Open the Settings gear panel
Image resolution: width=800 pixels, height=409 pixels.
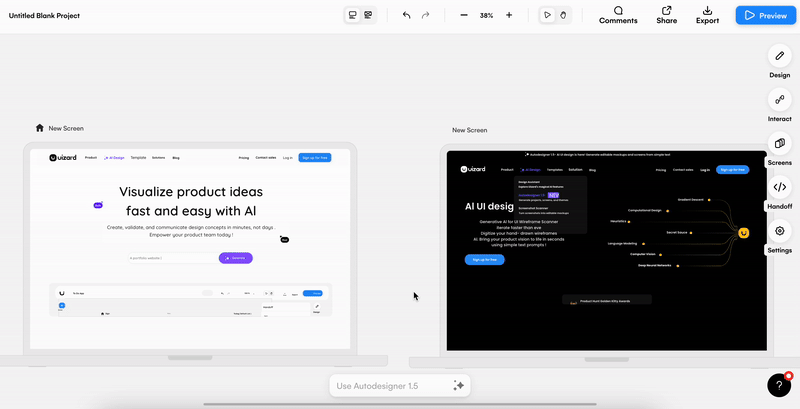coord(780,237)
